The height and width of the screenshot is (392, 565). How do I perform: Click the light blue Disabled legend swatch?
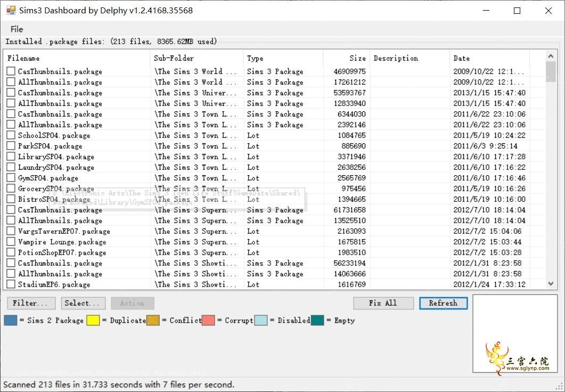[261, 320]
